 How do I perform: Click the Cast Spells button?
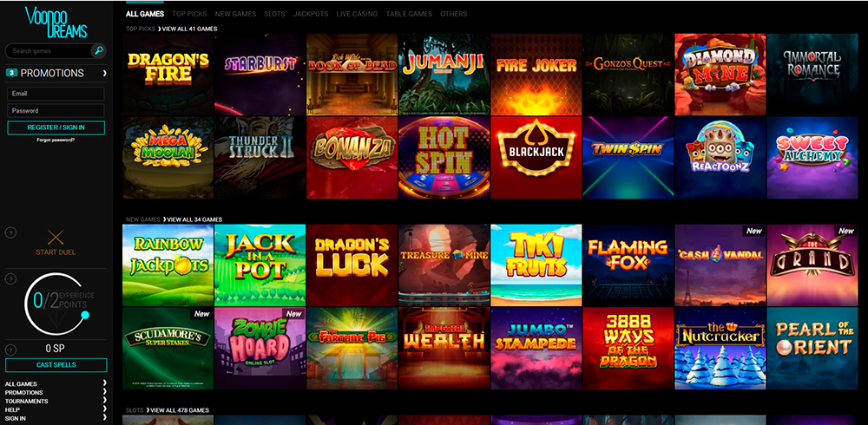coord(56,365)
